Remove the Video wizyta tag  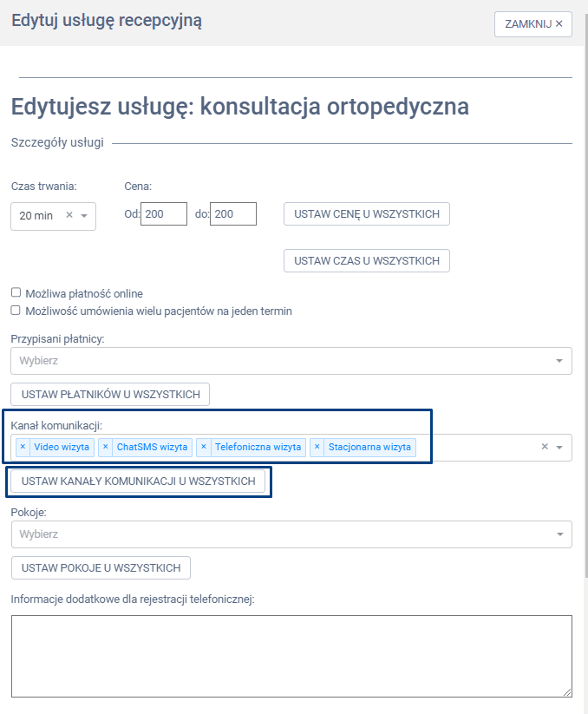[x=23, y=448]
